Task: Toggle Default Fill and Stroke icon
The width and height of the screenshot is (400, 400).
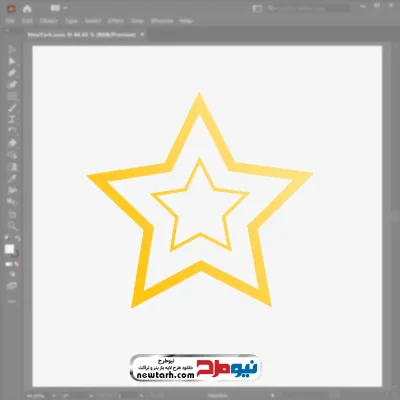Action: click(x=7, y=239)
